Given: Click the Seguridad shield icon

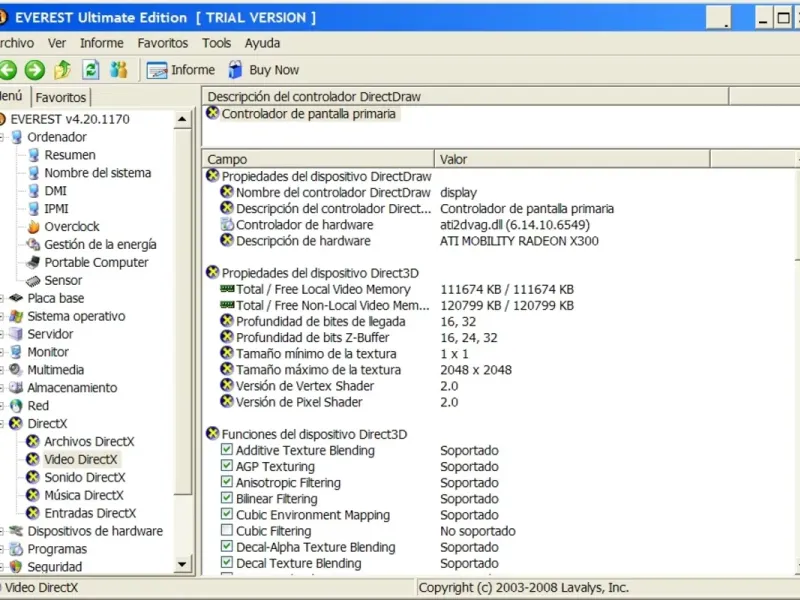Looking at the screenshot, I should pos(16,567).
